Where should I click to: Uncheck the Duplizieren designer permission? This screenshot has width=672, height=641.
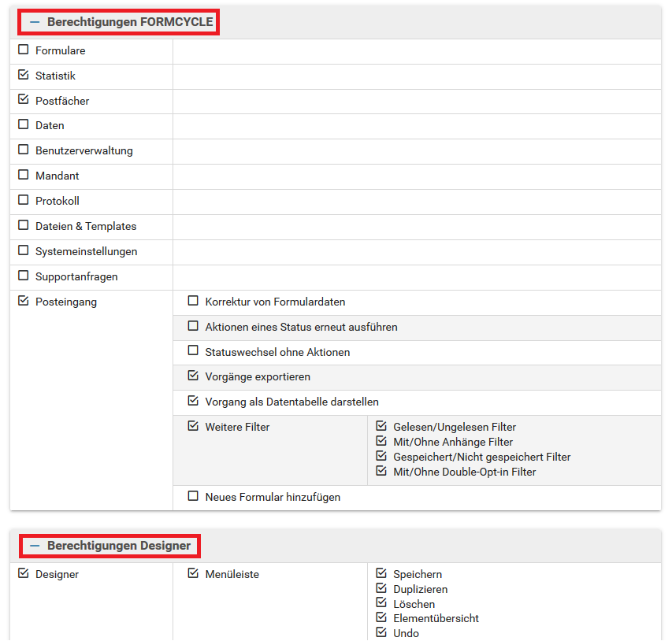381,588
